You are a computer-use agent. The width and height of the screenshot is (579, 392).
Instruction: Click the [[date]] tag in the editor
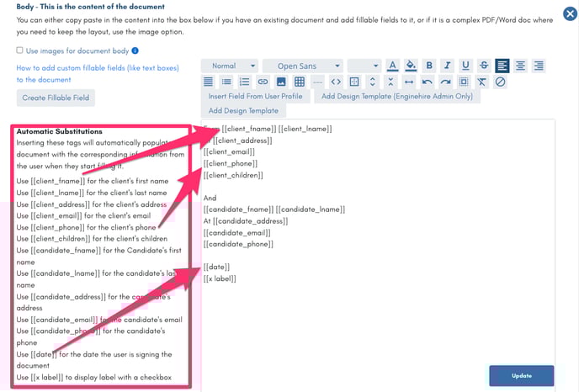[216, 267]
